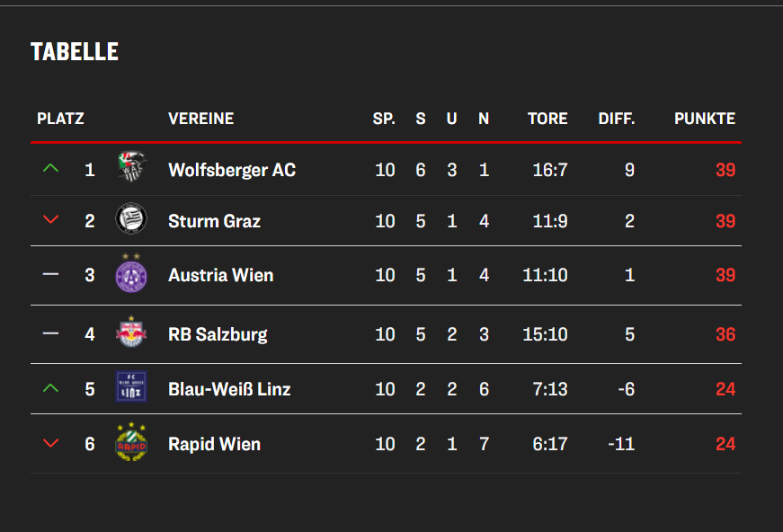
Task: Click red down arrow beside Rapid Wien
Action: (x=51, y=443)
